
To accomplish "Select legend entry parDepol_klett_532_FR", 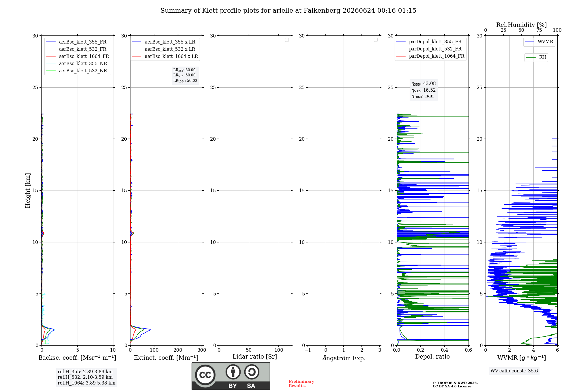I will 429,49.
